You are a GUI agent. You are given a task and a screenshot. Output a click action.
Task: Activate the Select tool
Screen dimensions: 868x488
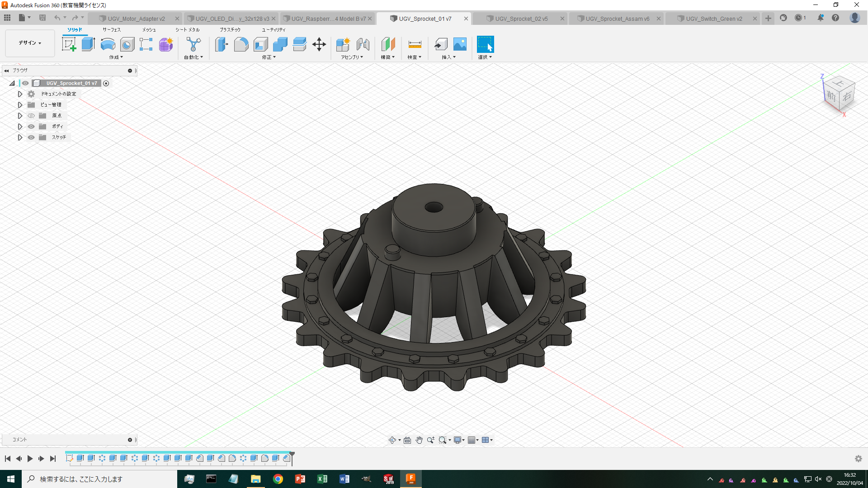tap(486, 44)
